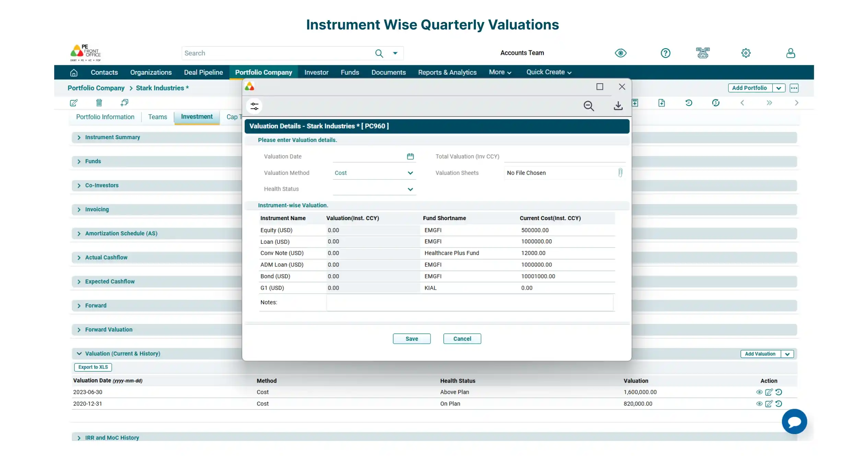View the 2020-12-31 valuation eye icon
868x456 pixels.
[x=759, y=404]
